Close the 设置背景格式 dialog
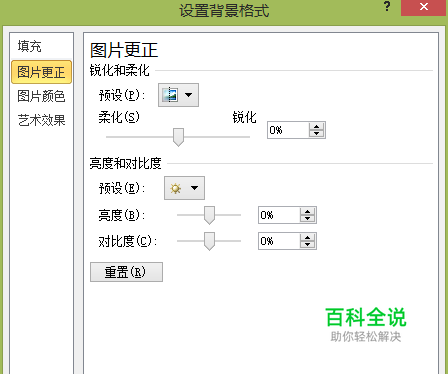The image size is (448, 374). [x=424, y=7]
